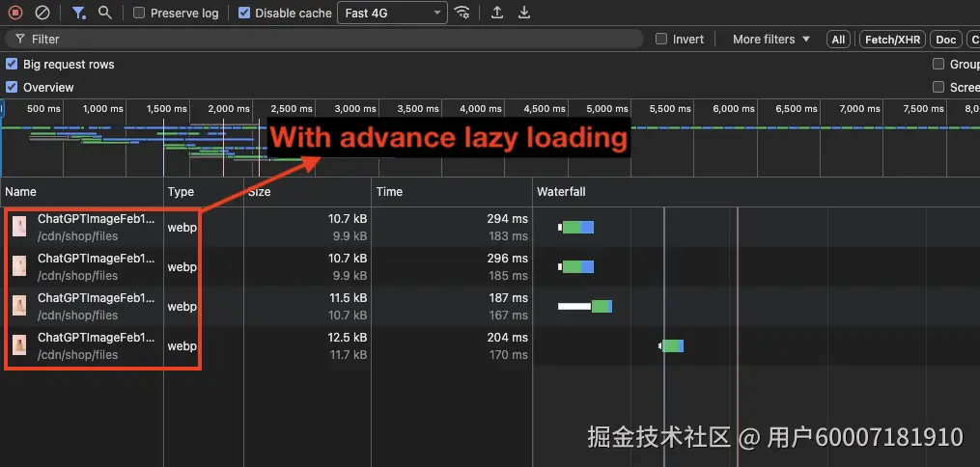Uncheck Disable cache checkbox
980x467 pixels.
tap(244, 13)
